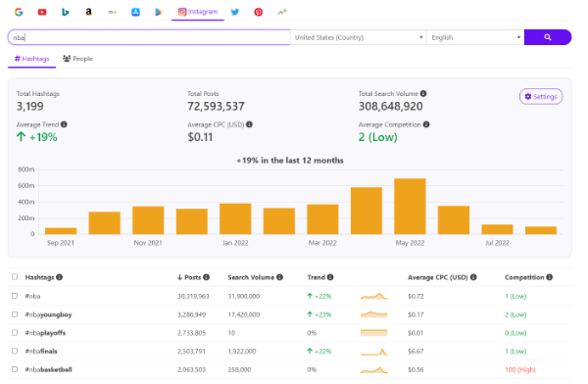Open the United States country dropdown
This screenshot has width=588, height=384.
pos(358,37)
